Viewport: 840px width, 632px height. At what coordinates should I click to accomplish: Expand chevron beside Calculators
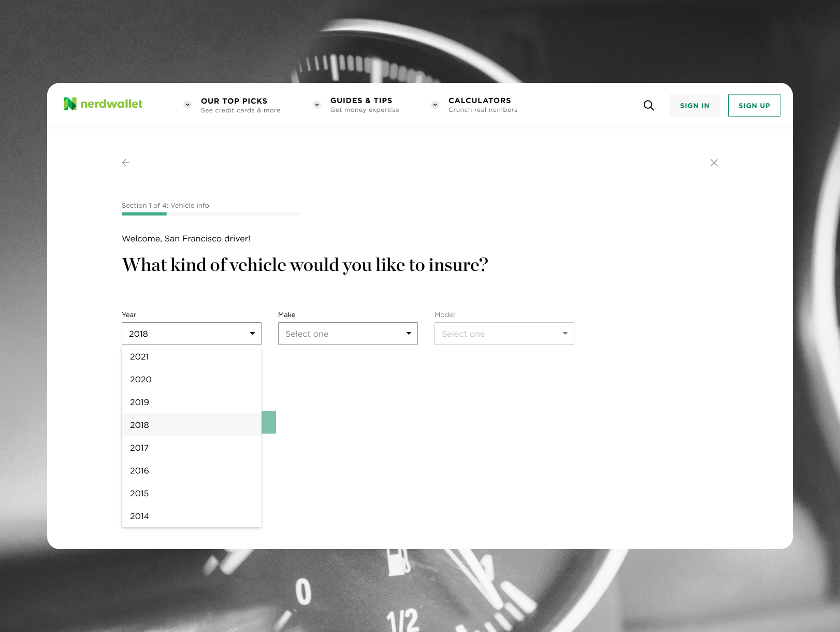[435, 105]
